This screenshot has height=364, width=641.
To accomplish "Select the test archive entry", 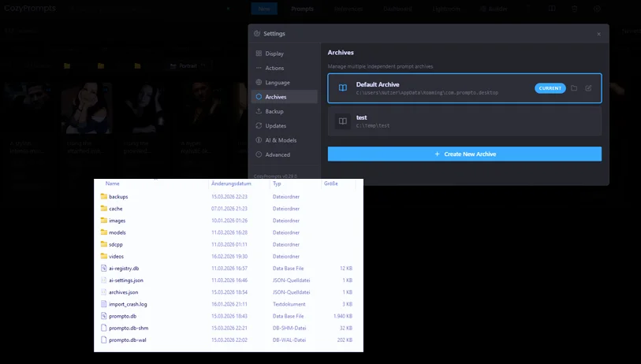I will point(464,121).
